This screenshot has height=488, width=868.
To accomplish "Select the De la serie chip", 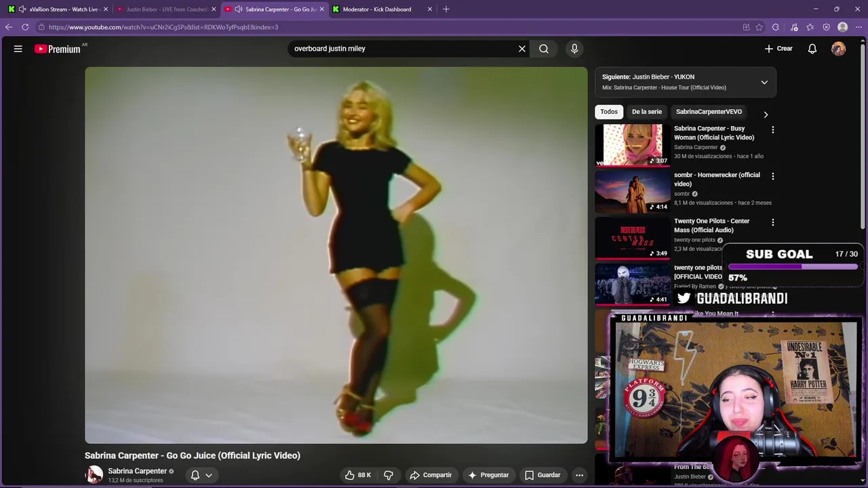I will click(647, 112).
